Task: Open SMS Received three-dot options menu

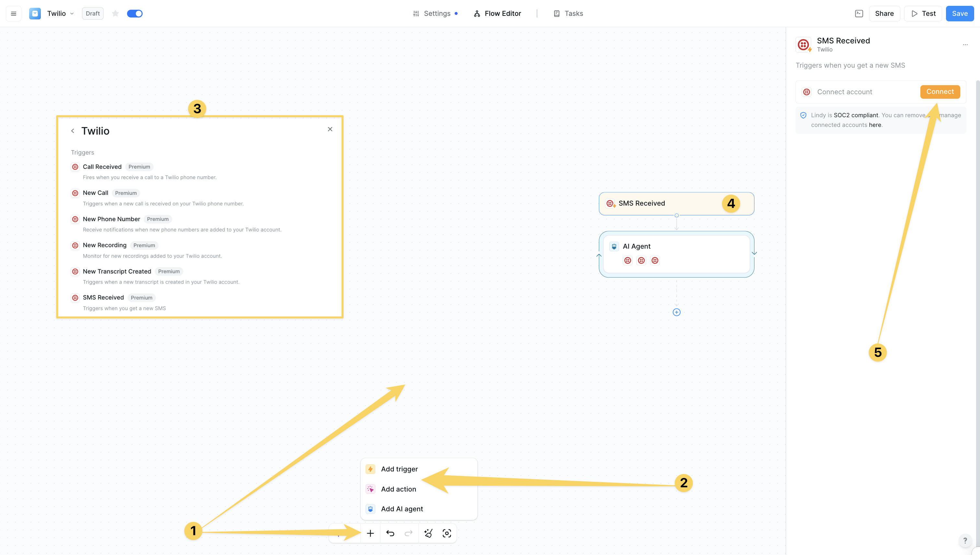Action: point(965,45)
